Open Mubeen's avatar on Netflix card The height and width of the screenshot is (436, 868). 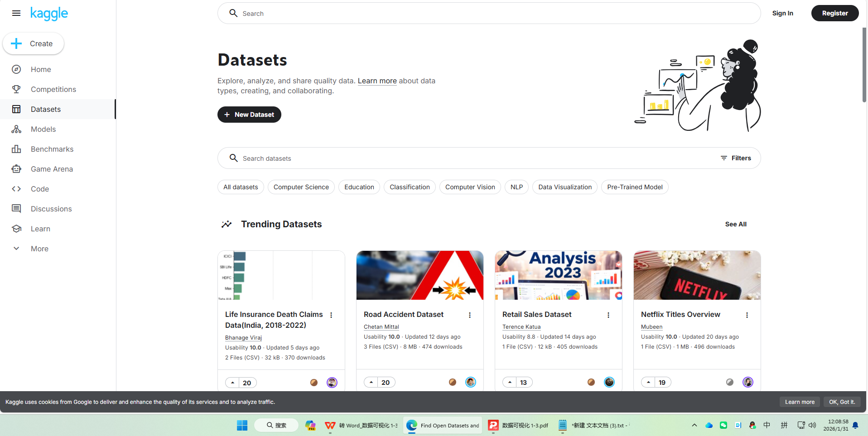(748, 382)
